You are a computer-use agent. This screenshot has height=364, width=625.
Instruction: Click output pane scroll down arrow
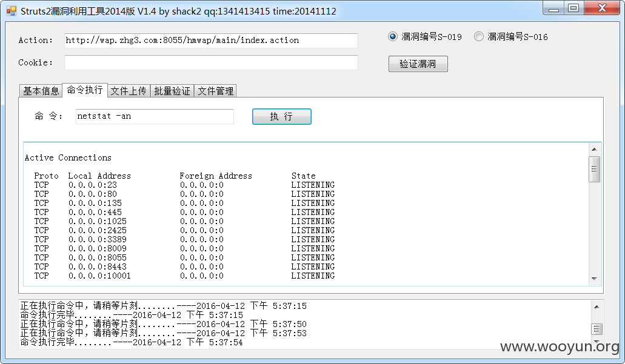tap(594, 279)
